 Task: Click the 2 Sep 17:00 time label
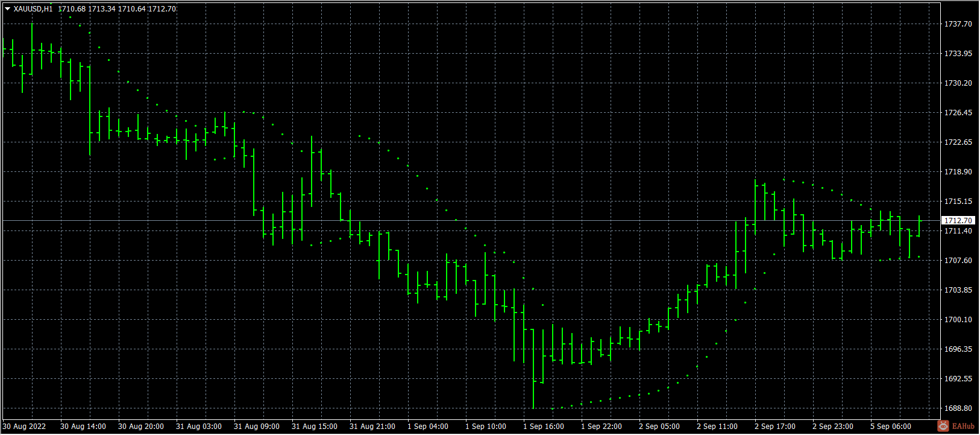(775, 427)
